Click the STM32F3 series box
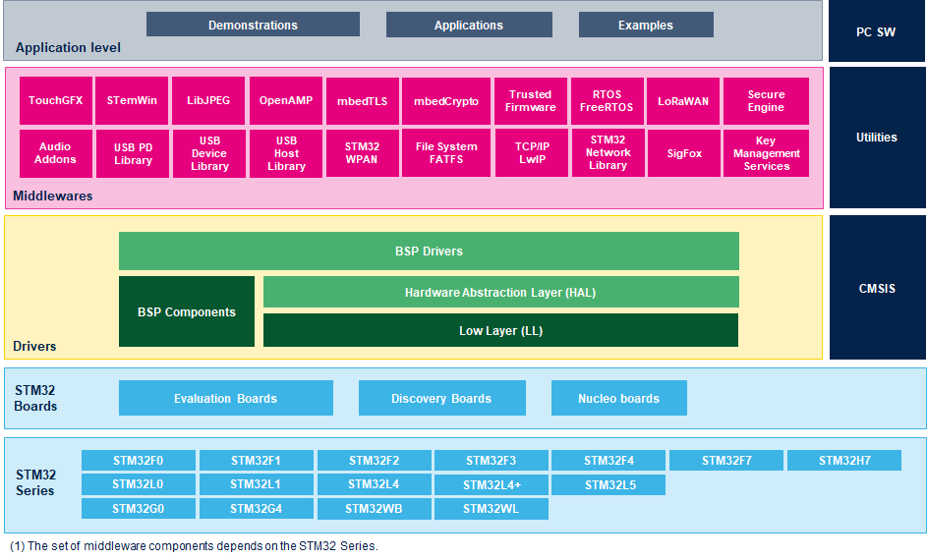The image size is (927, 560). pos(492,460)
